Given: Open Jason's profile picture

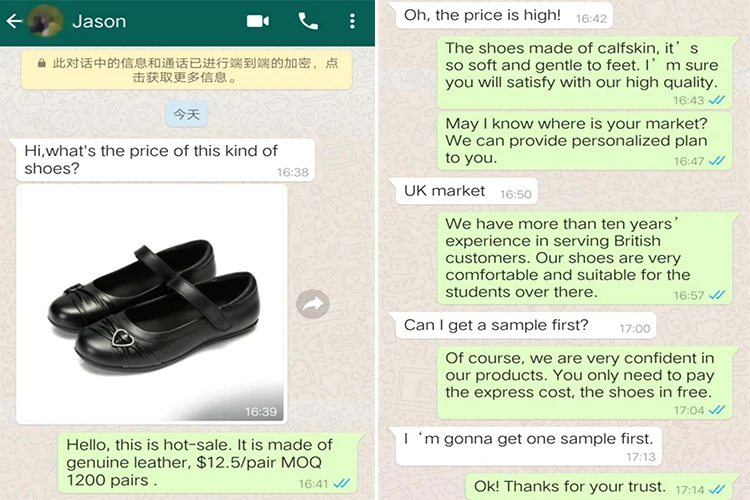Looking at the screenshot, I should [45, 21].
